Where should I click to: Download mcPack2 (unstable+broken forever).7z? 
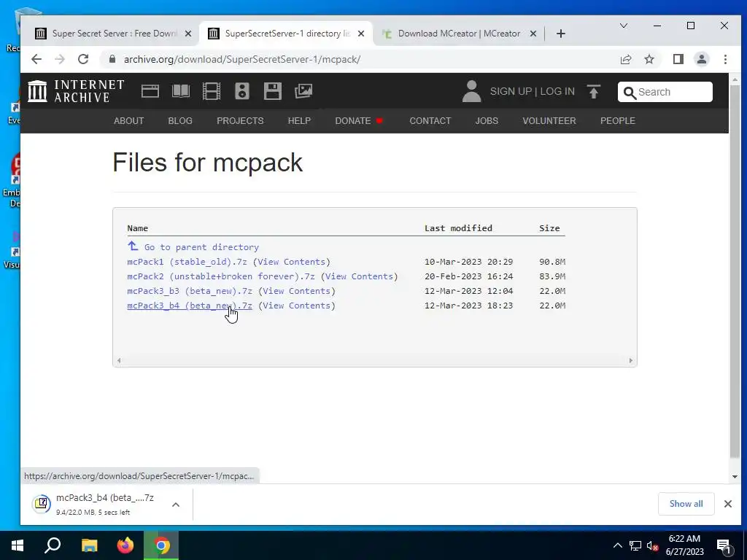pyautogui.click(x=221, y=276)
